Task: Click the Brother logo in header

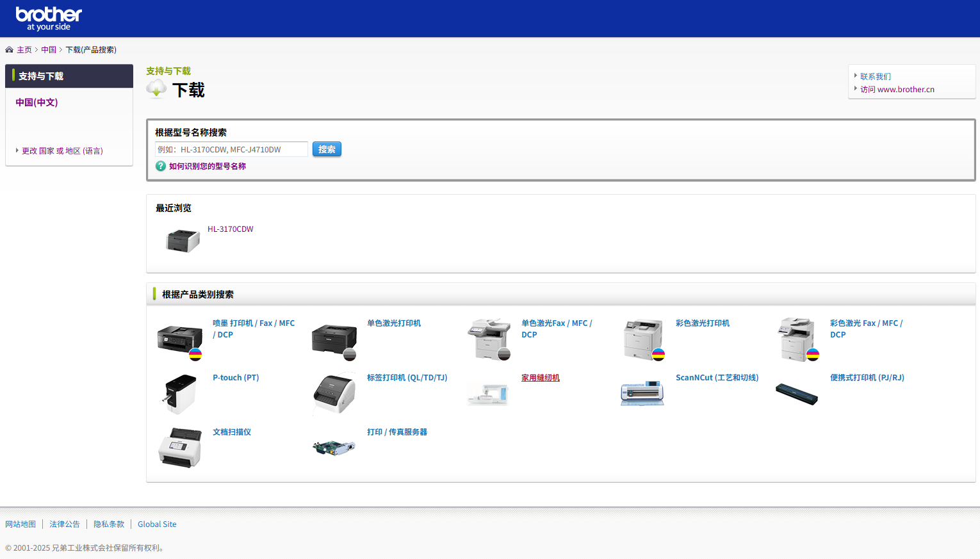Action: click(x=49, y=19)
